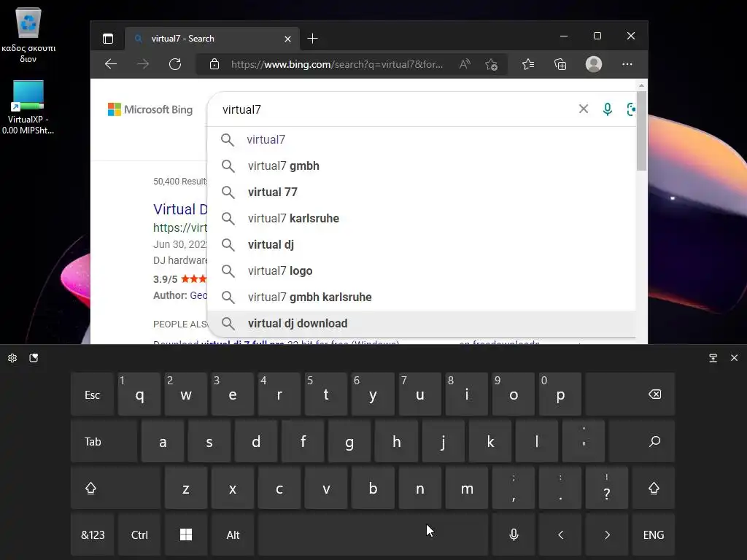Tap the Esc key
This screenshot has width=747, height=560.
93,394
